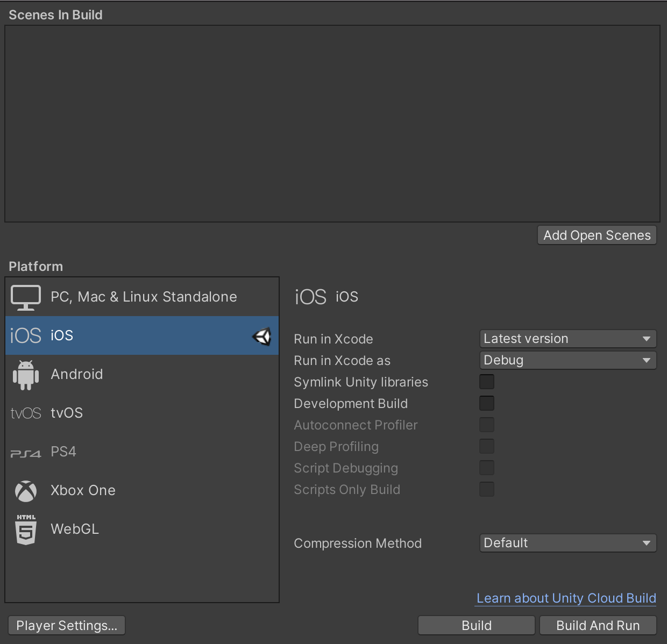Open Learn about Unity Cloud Build link

[x=566, y=598]
